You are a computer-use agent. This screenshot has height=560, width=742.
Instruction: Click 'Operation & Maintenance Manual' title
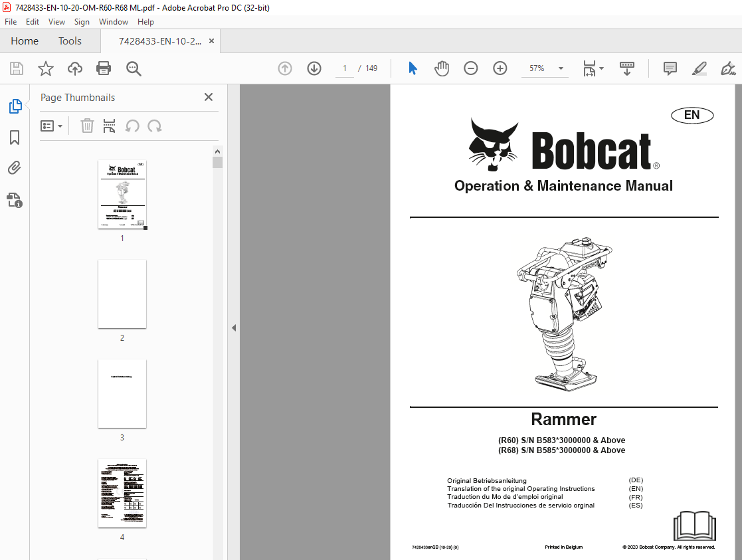[563, 185]
